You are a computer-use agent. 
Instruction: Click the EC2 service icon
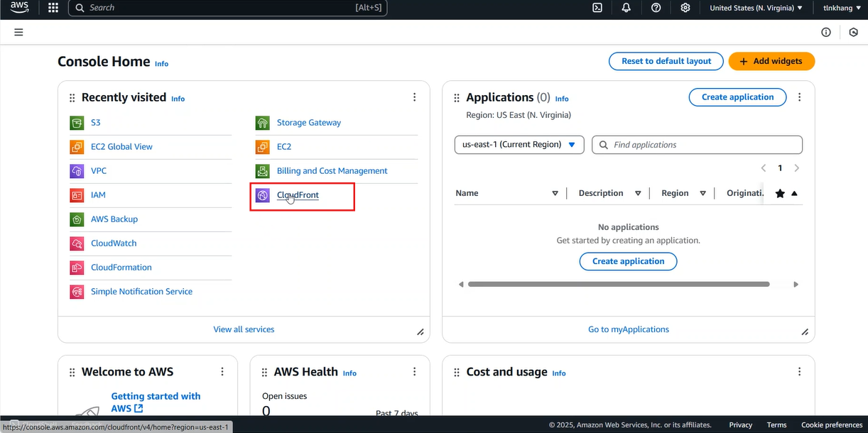point(263,147)
